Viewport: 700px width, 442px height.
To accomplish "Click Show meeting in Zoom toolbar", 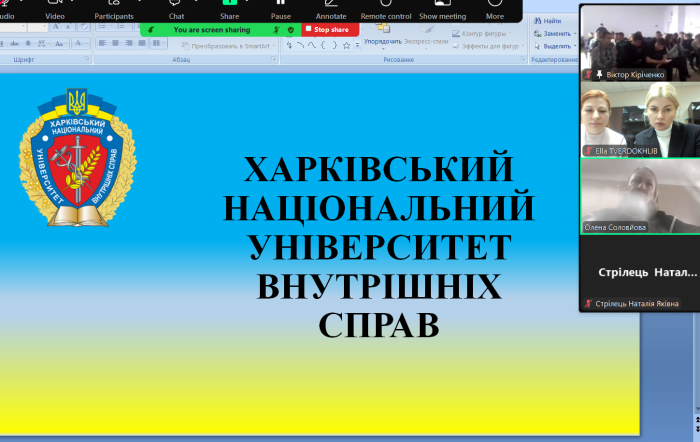I will [442, 11].
